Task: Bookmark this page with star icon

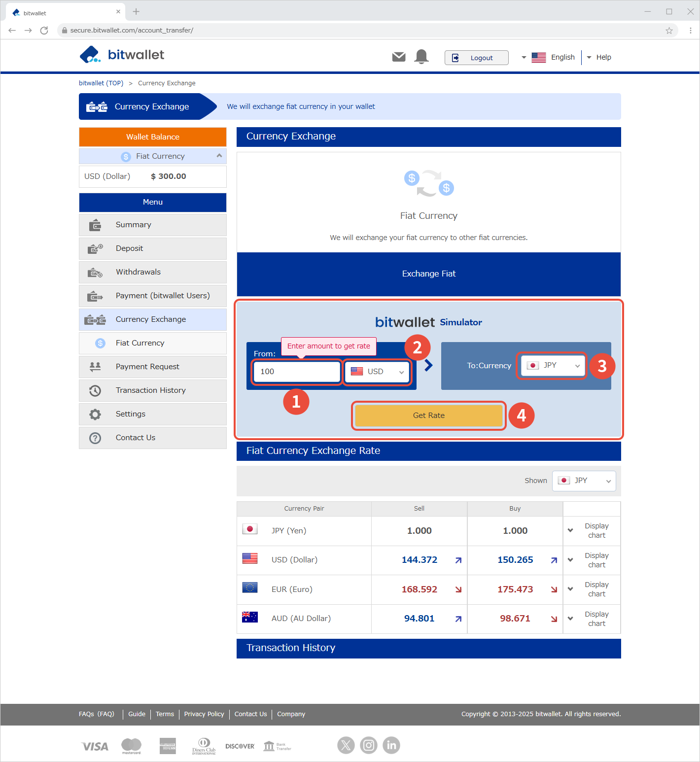Action: coord(669,31)
